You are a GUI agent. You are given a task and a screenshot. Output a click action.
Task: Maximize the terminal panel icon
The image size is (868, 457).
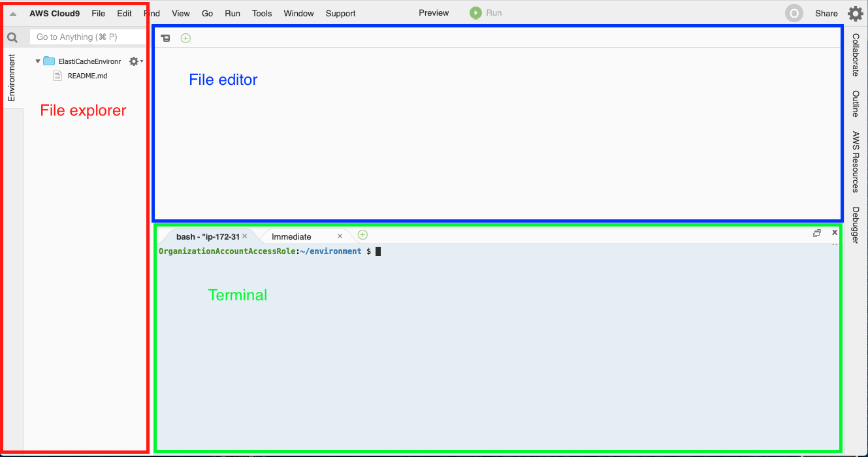point(816,233)
